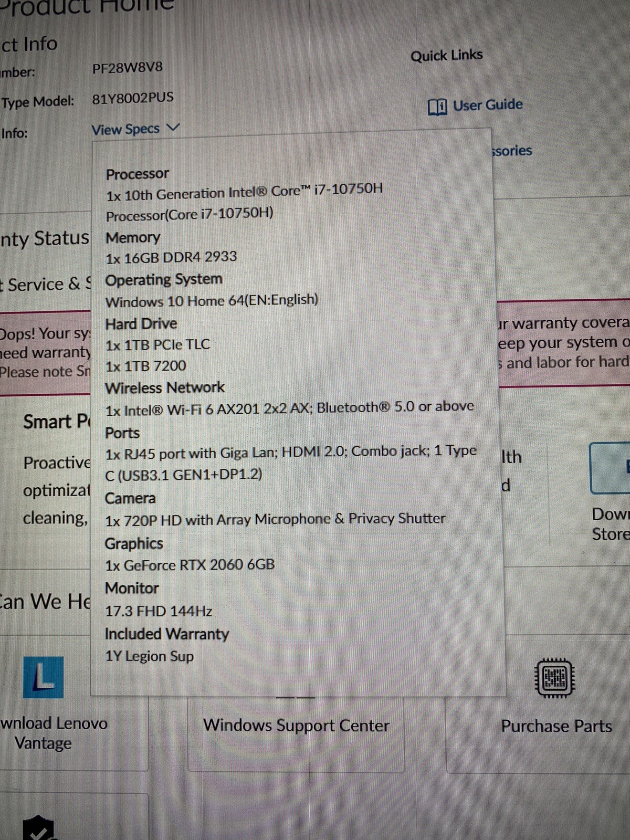The width and height of the screenshot is (630, 840).
Task: Select the 1x 1TB 7200 entry
Action: (x=146, y=366)
